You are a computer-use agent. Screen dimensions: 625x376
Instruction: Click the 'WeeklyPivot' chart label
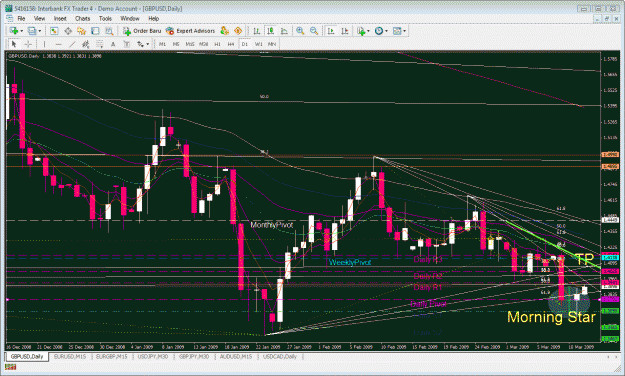(350, 262)
